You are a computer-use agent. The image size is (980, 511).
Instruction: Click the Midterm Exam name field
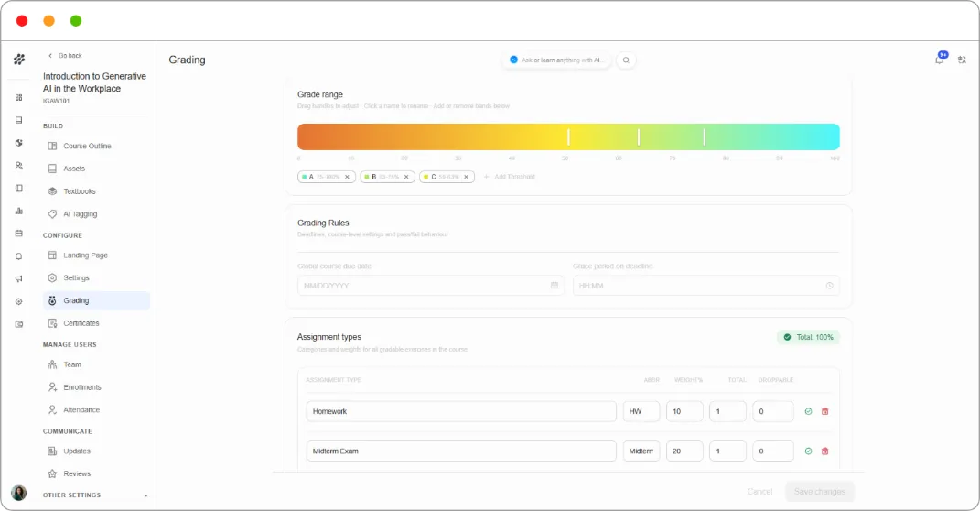[461, 451]
